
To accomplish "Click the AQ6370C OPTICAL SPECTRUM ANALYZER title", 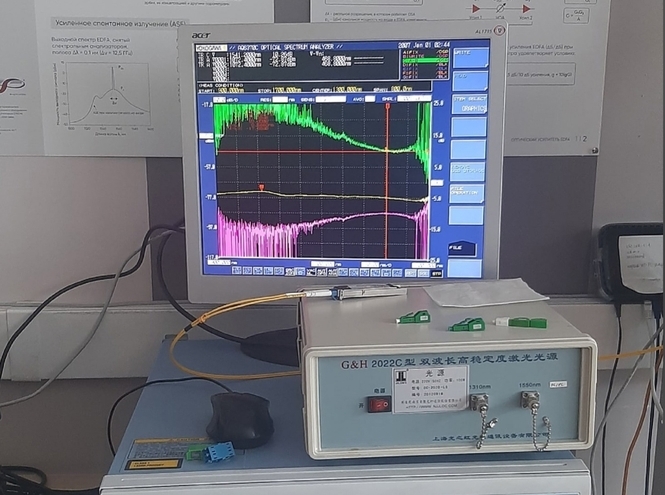I will click(x=285, y=47).
